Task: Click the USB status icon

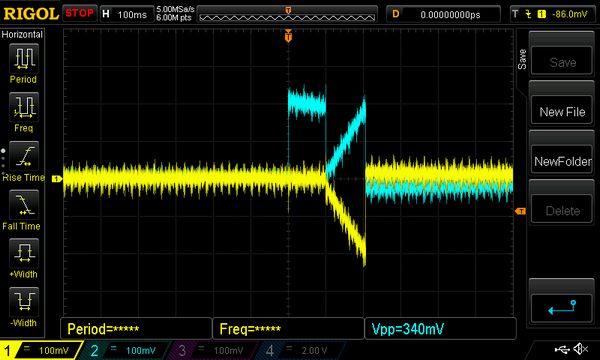Action: [562, 349]
